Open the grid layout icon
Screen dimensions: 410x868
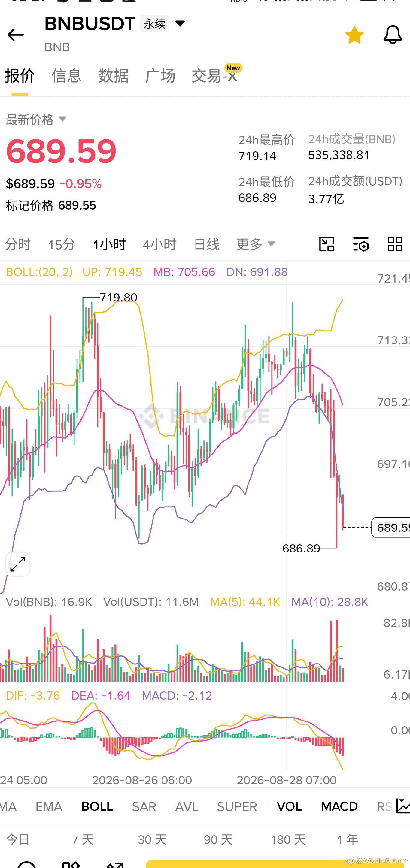pos(395,244)
